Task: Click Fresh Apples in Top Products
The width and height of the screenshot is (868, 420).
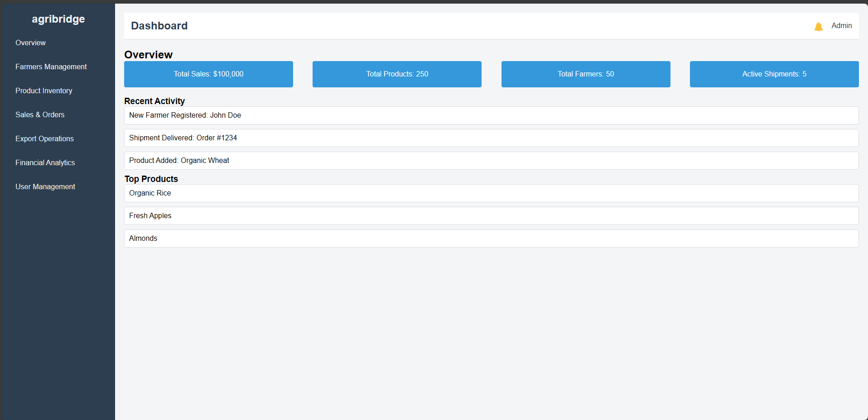Action: (492, 216)
